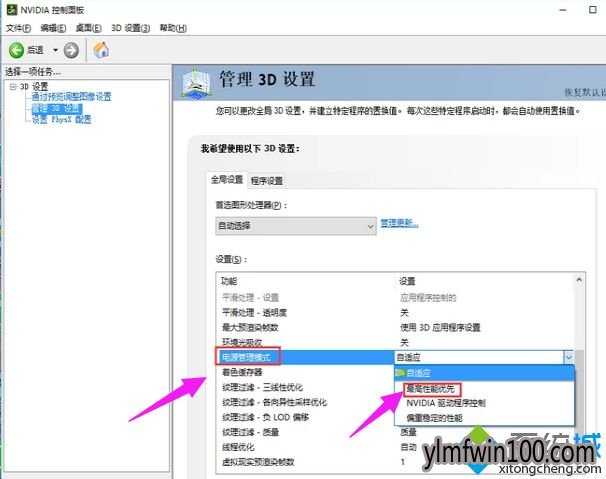Minimize the NVIDIA control panel window
This screenshot has height=479, width=606.
coord(563,10)
